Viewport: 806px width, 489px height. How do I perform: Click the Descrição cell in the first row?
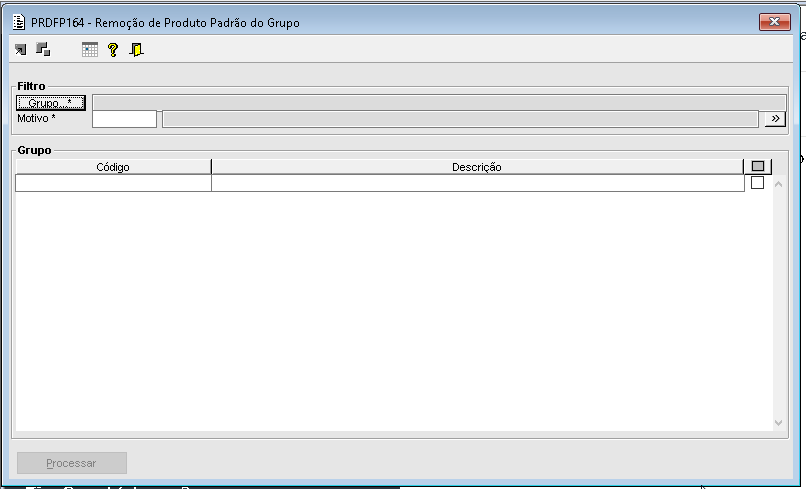478,183
